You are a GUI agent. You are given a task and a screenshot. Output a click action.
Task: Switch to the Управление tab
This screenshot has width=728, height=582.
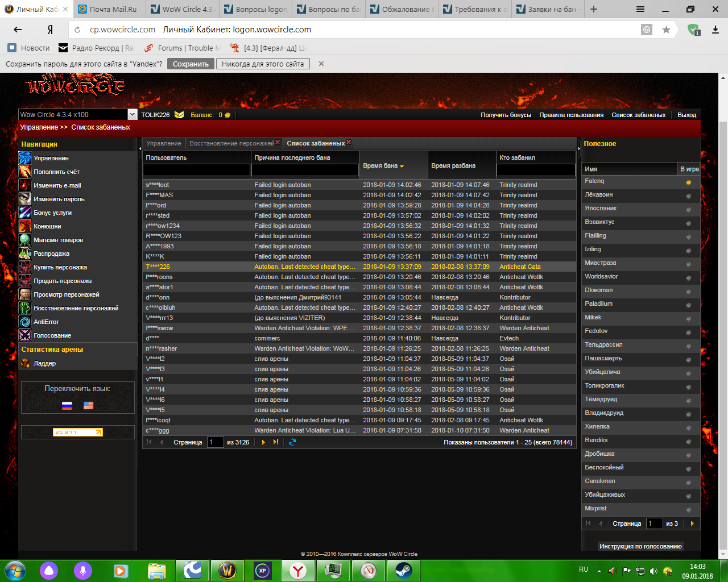[x=164, y=143]
